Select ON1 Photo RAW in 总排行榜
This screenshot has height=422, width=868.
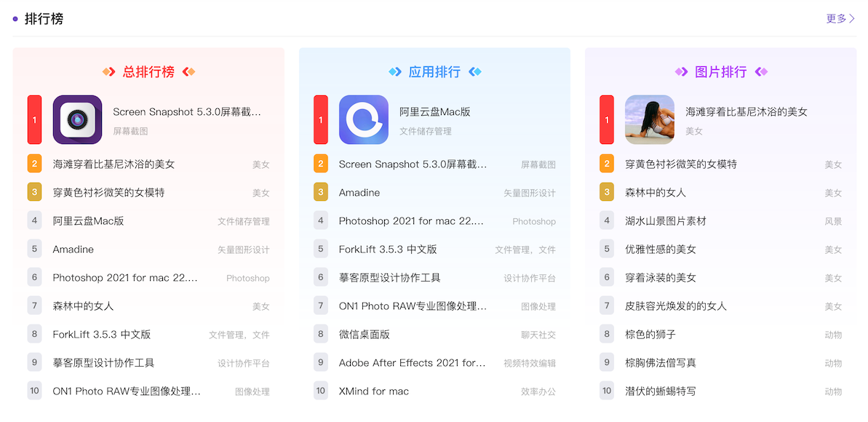127,391
